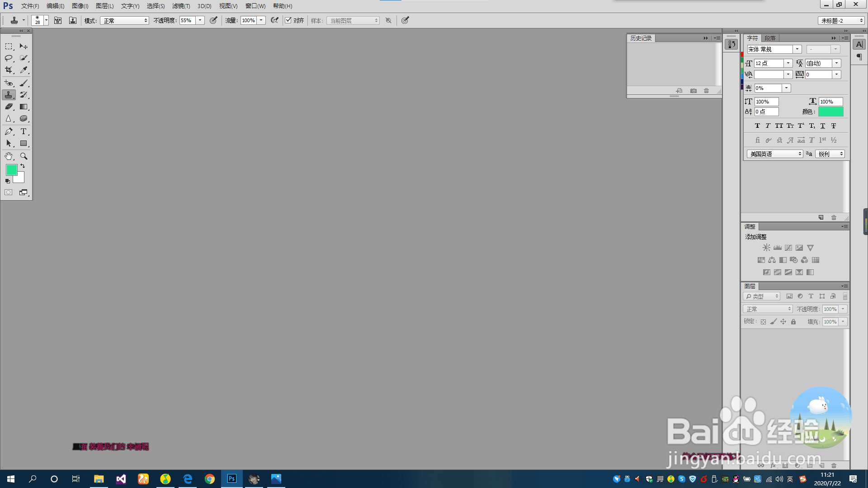The image size is (868, 488).
Task: Click the green foreground color swatch
Action: 11,170
